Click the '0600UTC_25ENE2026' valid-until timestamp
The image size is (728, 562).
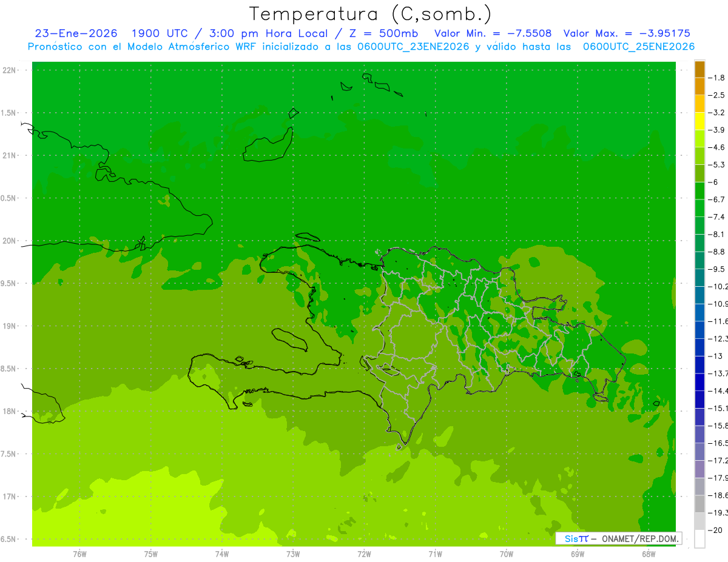pos(638,47)
